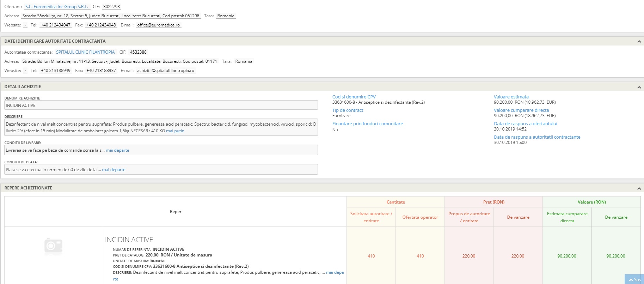Expand payment conditions with 'mai departe'
This screenshot has height=284, width=644.
pos(114,170)
